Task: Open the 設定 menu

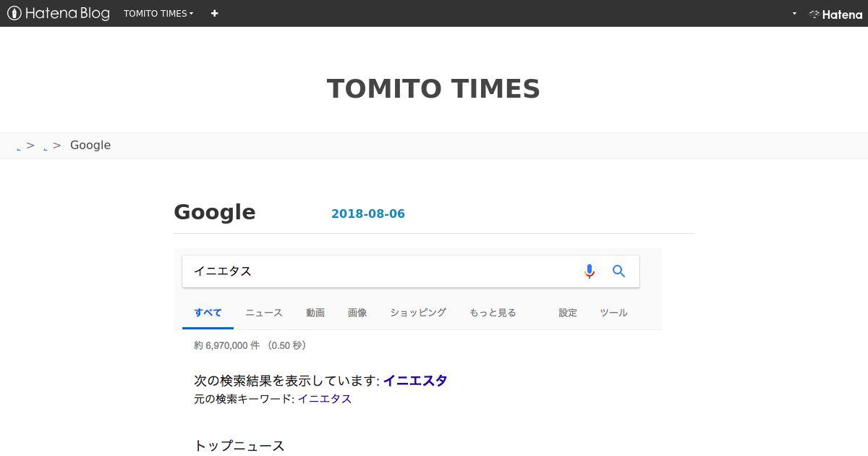Action: tap(568, 313)
